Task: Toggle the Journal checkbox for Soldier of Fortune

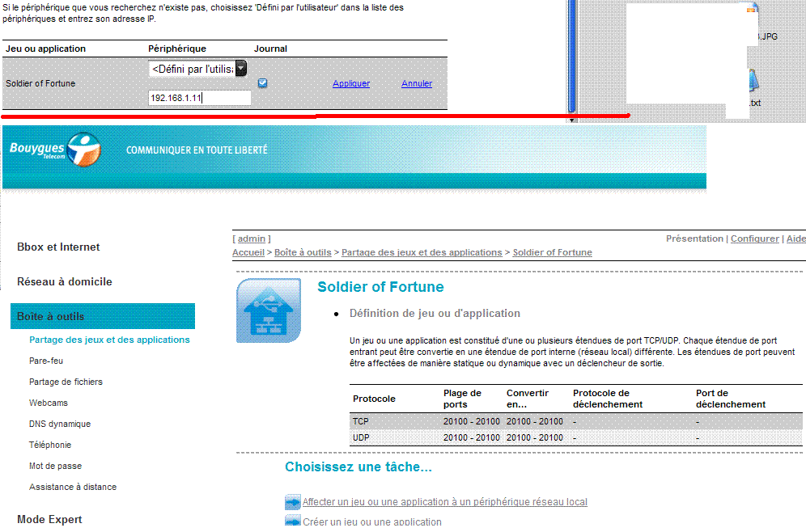Action: 263,83
